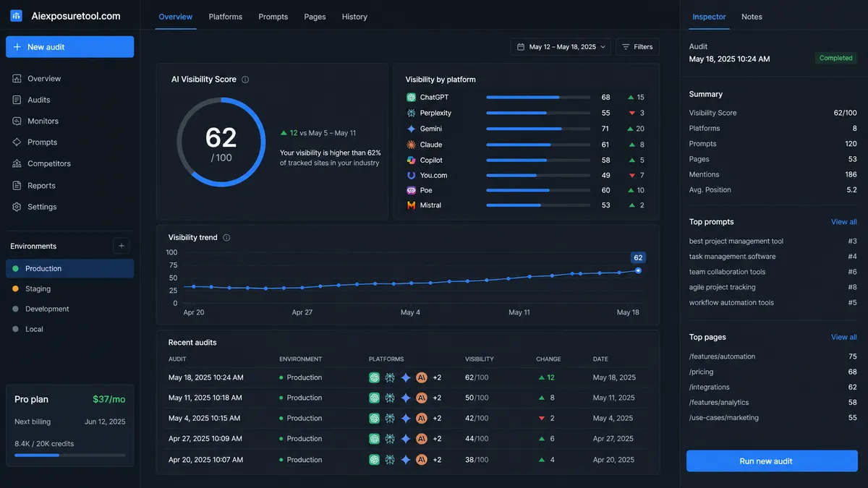Screen dimensions: 868x488
Task: Switch to the Overview tab
Action: pos(176,17)
